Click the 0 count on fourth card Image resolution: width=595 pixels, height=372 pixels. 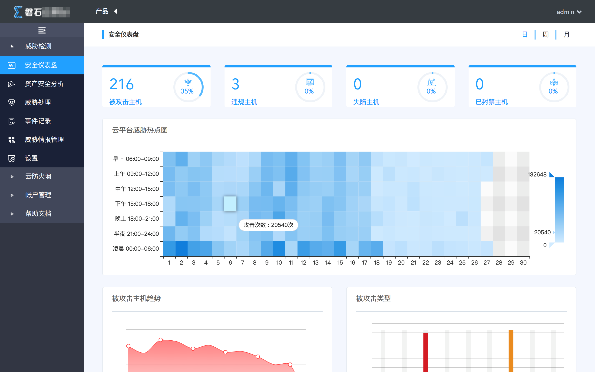click(480, 84)
